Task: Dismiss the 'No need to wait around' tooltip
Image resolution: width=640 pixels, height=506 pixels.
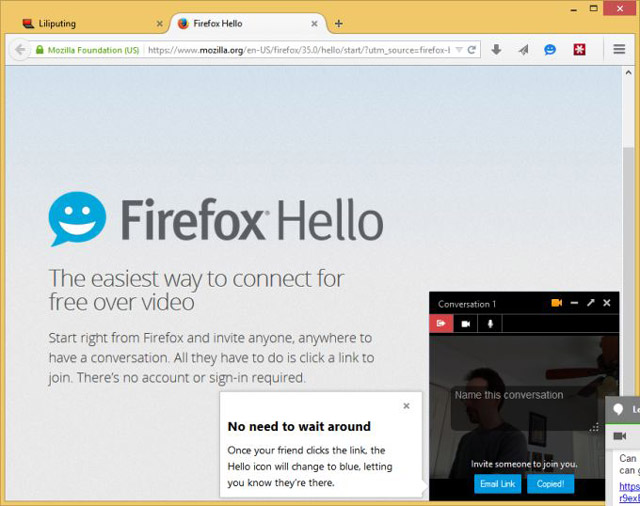Action: pos(406,406)
